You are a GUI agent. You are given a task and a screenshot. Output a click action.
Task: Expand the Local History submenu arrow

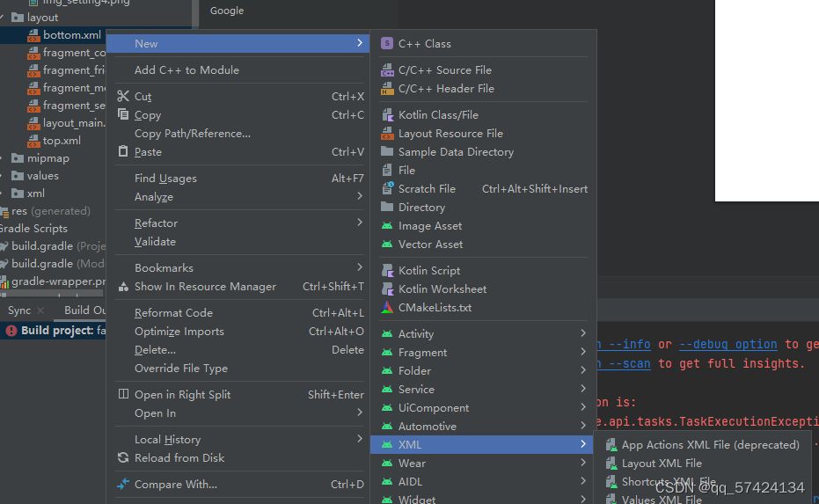(x=360, y=439)
